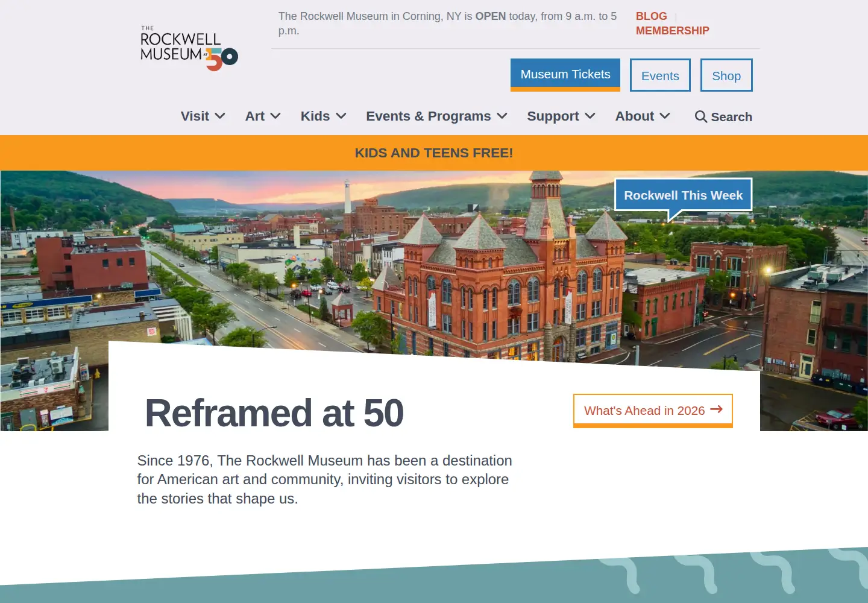Open the Support menu

click(x=553, y=116)
